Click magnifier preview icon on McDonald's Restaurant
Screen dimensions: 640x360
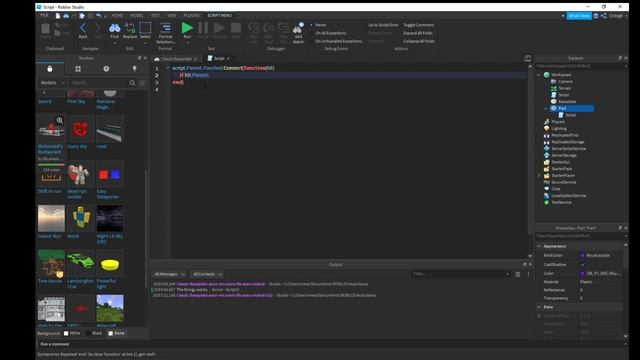(60, 120)
